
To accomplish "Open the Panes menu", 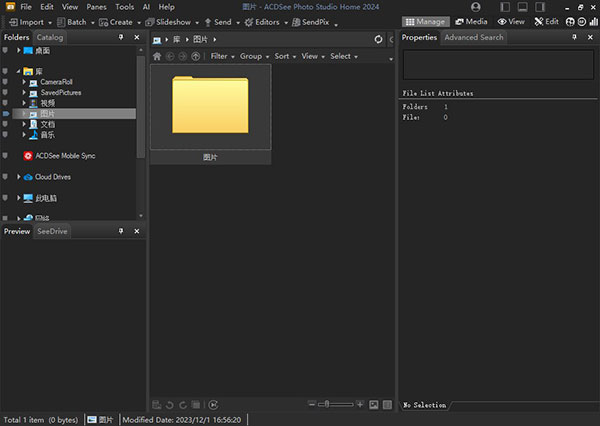I will pos(96,7).
